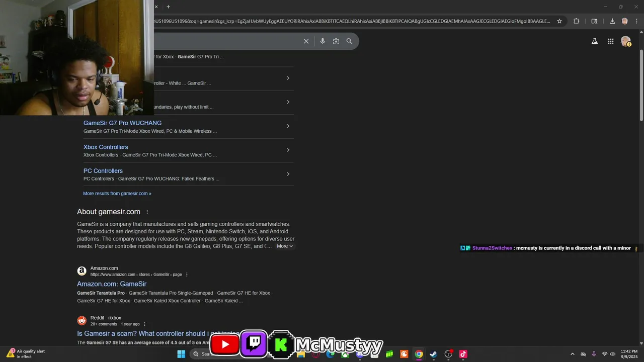
Task: Open Xbox Controllers link
Action: (106, 147)
